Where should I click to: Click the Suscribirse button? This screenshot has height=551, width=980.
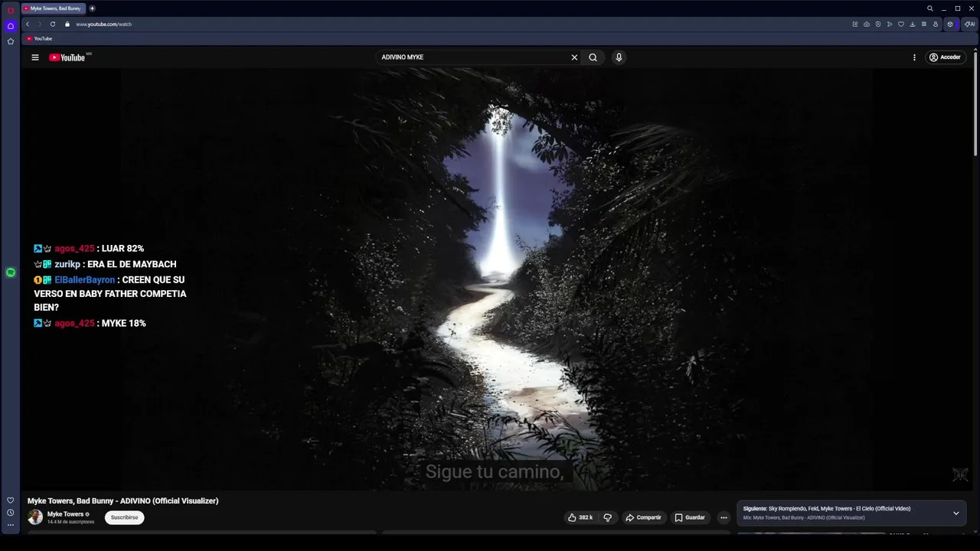tap(124, 517)
